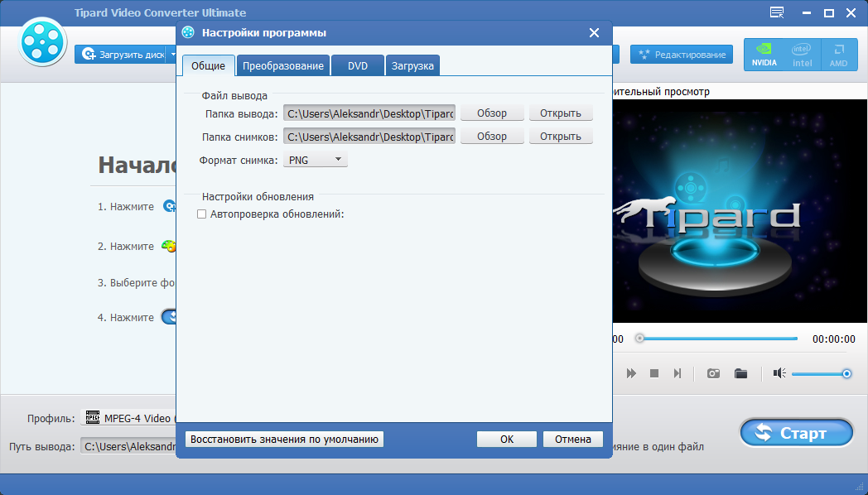The height and width of the screenshot is (495, 868).
Task: Open the Загрузить диск dropdown arrow
Action: click(x=174, y=55)
